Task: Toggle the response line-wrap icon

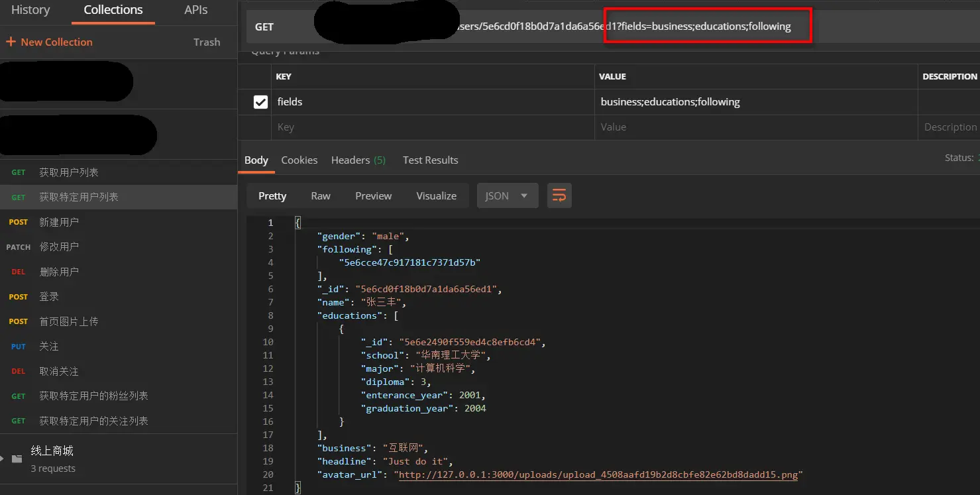Action: [559, 195]
